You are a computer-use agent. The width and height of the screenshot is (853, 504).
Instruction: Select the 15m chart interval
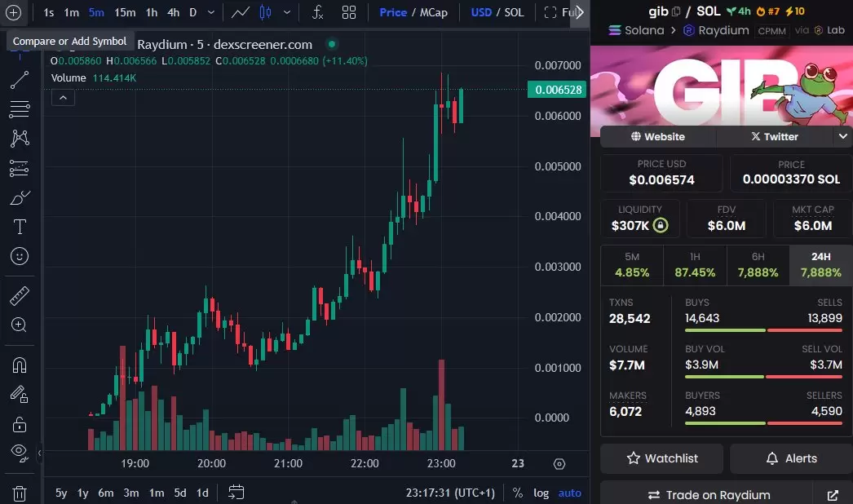125,12
